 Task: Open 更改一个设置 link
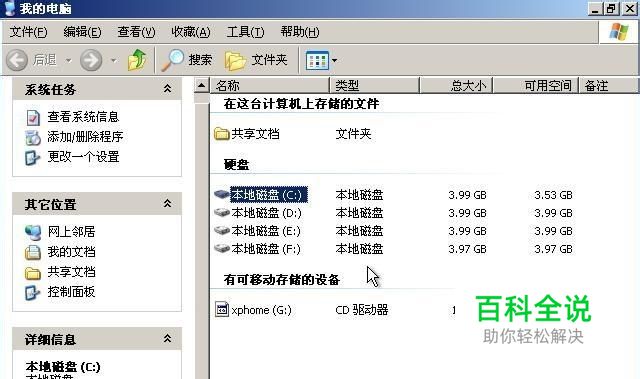83,157
